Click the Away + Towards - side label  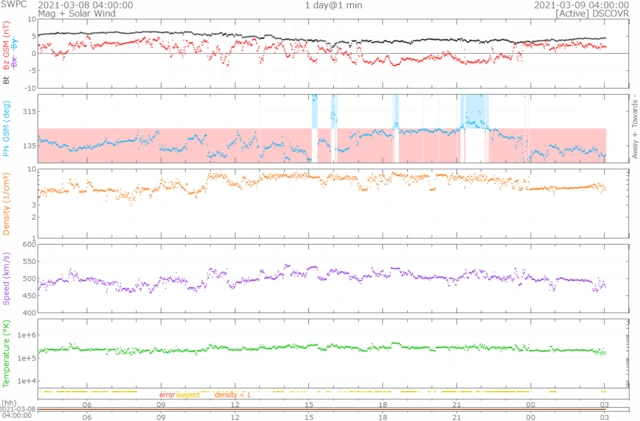[x=632, y=130]
